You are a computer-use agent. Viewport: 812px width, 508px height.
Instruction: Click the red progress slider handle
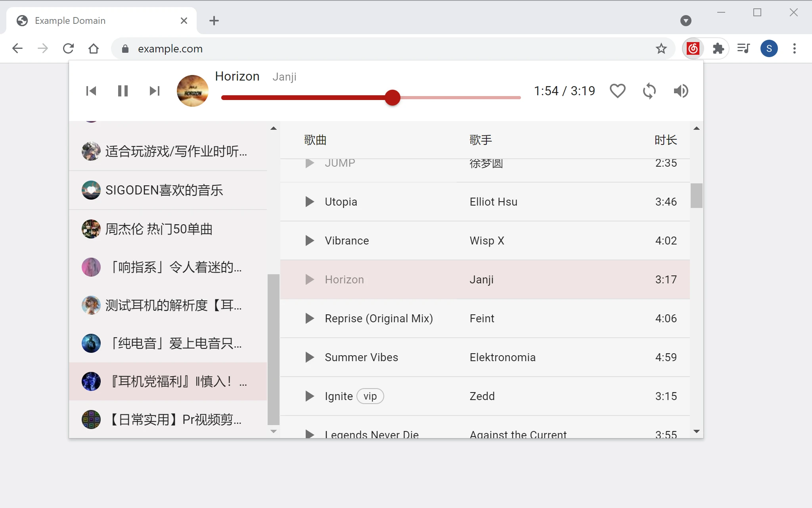click(393, 98)
